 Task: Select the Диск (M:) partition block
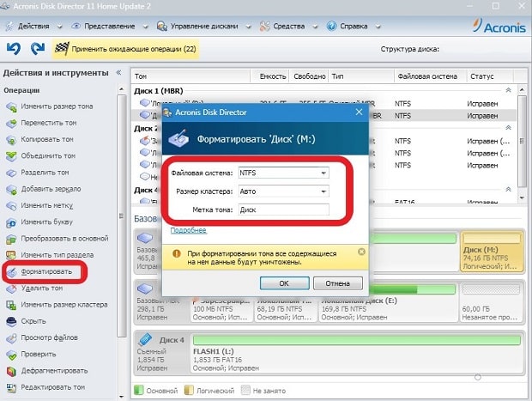[x=492, y=252]
